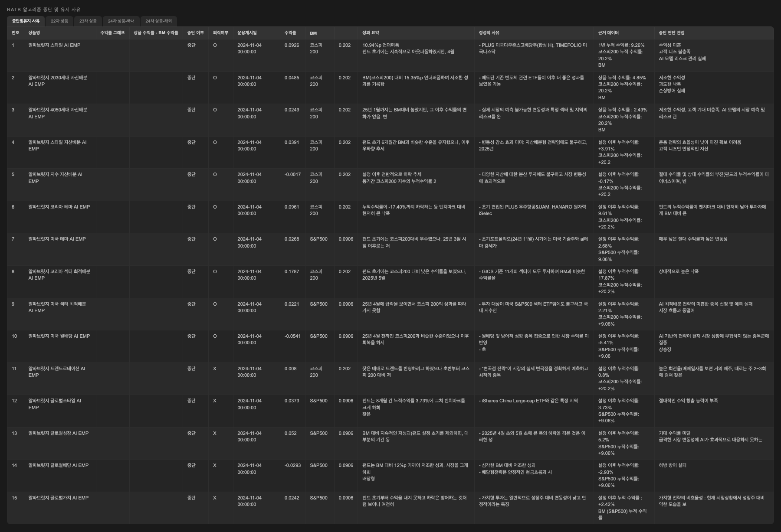Click the 0.0391 return value
Viewport: 781px width, 532px height.
(x=292, y=142)
